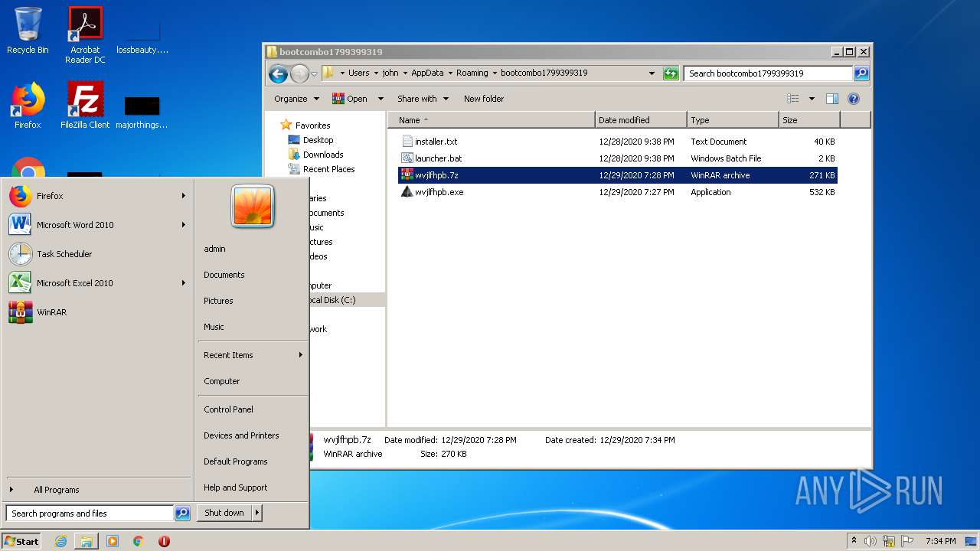Image resolution: width=980 pixels, height=551 pixels.
Task: Click admin user folder link
Action: pos(214,249)
